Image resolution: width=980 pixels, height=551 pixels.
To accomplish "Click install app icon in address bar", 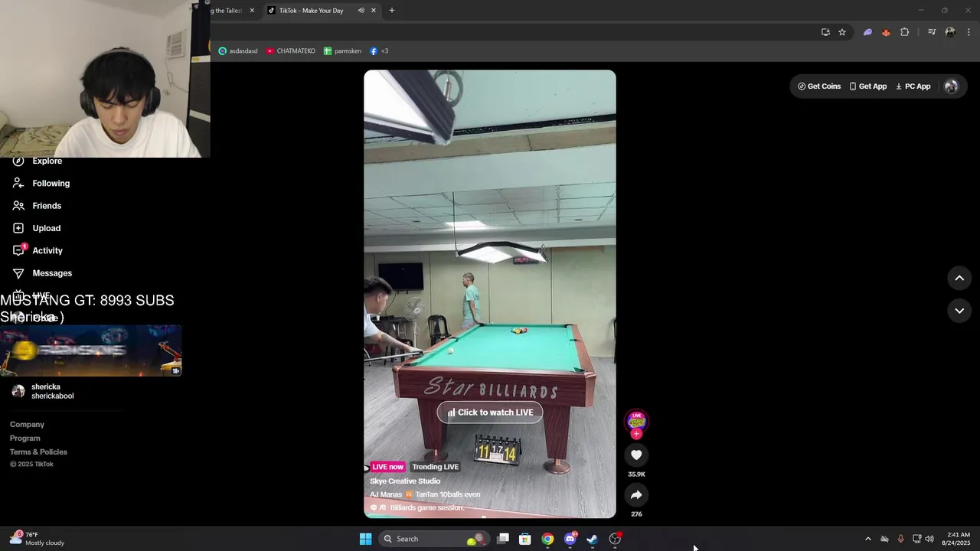I will point(825,32).
